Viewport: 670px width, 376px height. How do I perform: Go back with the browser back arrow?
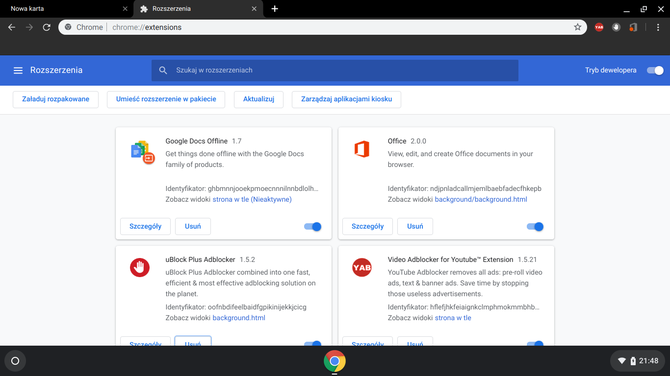click(12, 27)
